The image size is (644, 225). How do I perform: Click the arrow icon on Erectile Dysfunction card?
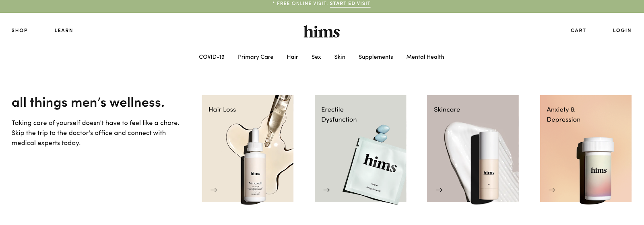coord(326,190)
